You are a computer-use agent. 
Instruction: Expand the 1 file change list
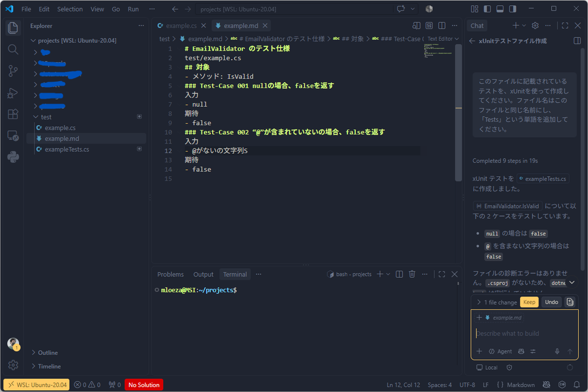coord(496,302)
